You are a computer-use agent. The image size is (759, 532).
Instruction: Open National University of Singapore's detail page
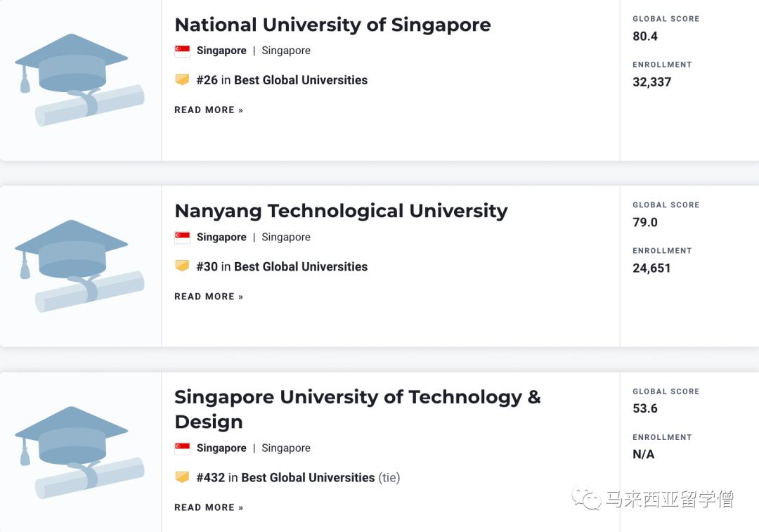332,25
